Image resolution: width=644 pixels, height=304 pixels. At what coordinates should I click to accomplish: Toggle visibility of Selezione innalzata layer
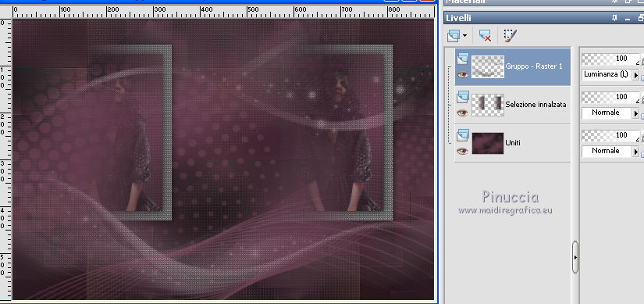[463, 113]
